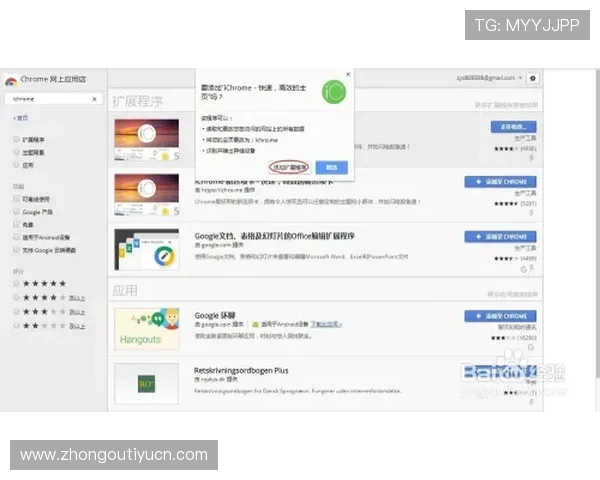Select the 应用 radio filter
The height and width of the screenshot is (480, 600).
click(x=16, y=165)
